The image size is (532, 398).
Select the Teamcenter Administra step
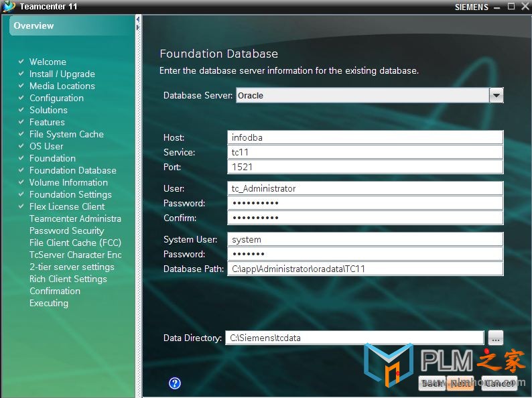coord(75,218)
